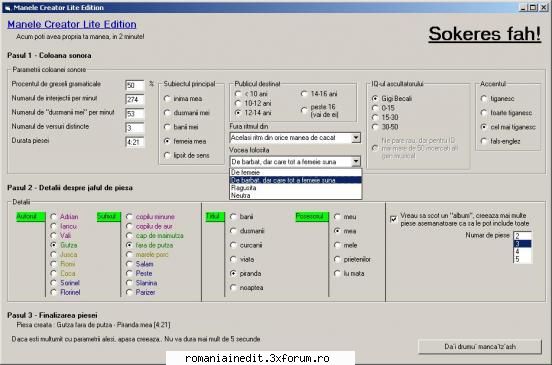This screenshot has height=365, width=552.
Task: Toggle the Vreau sa scot un "album" checkbox
Action: 394,219
